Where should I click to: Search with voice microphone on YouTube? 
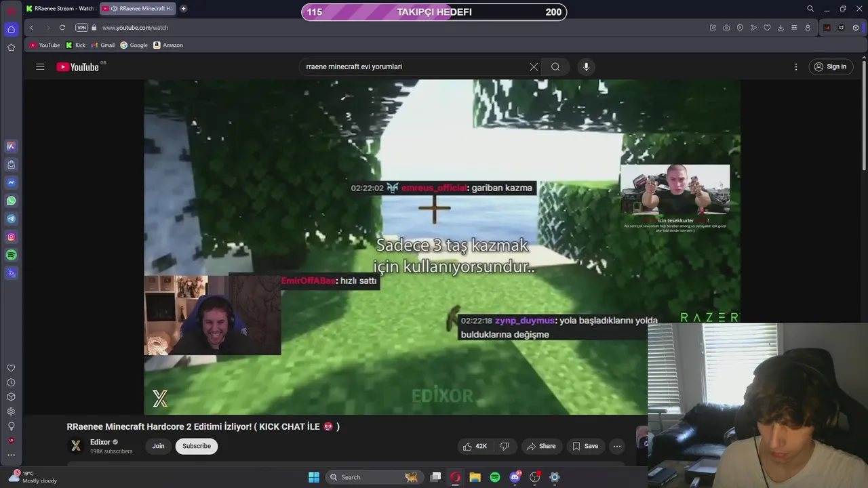pos(586,66)
